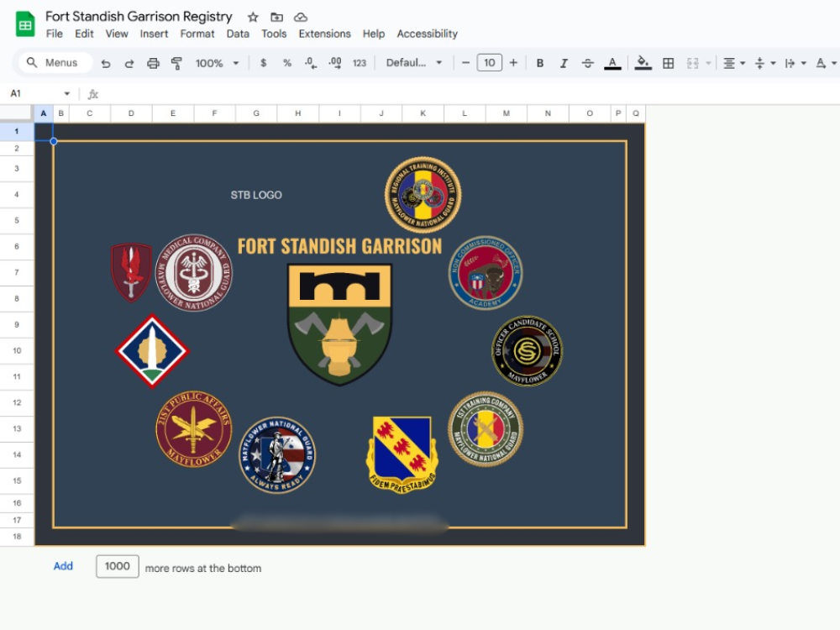The width and height of the screenshot is (840, 630).
Task: Format as currency with dollar icon
Action: pos(263,63)
